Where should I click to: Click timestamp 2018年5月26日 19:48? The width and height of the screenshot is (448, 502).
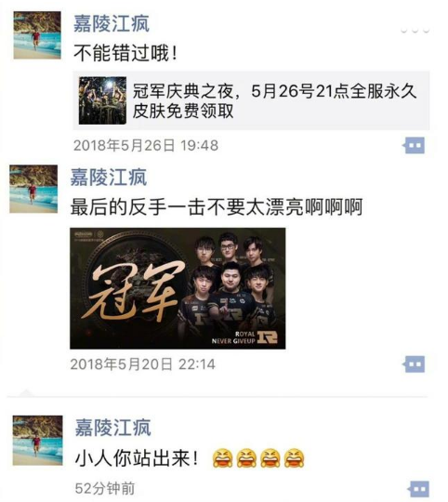pyautogui.click(x=146, y=145)
